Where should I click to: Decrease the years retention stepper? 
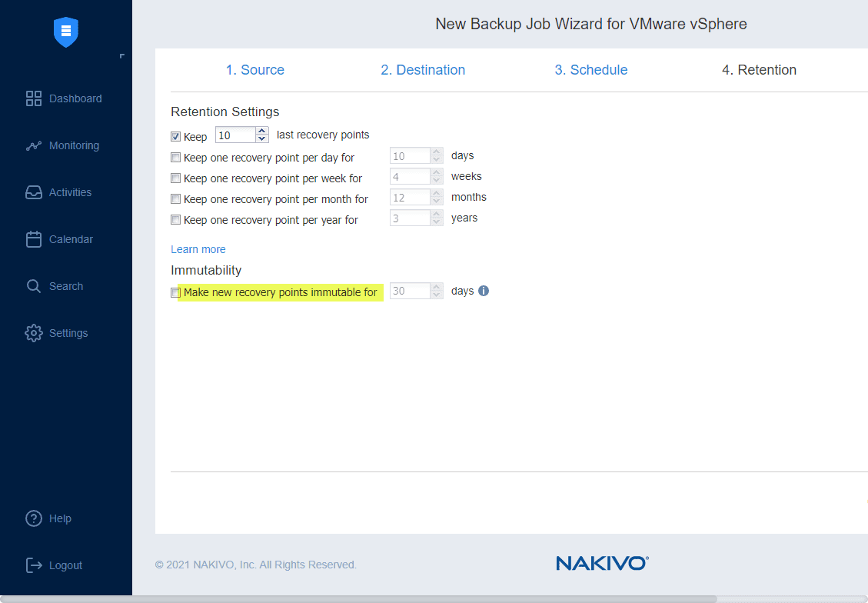(437, 222)
